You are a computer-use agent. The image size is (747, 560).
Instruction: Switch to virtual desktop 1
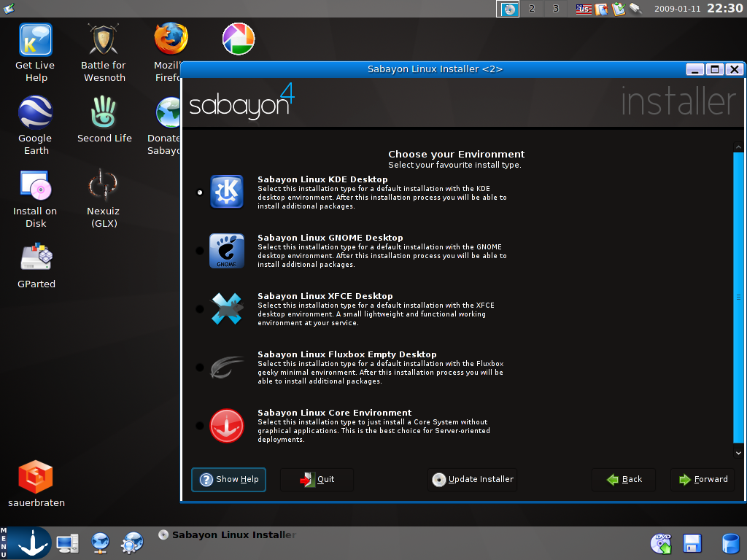(x=508, y=9)
